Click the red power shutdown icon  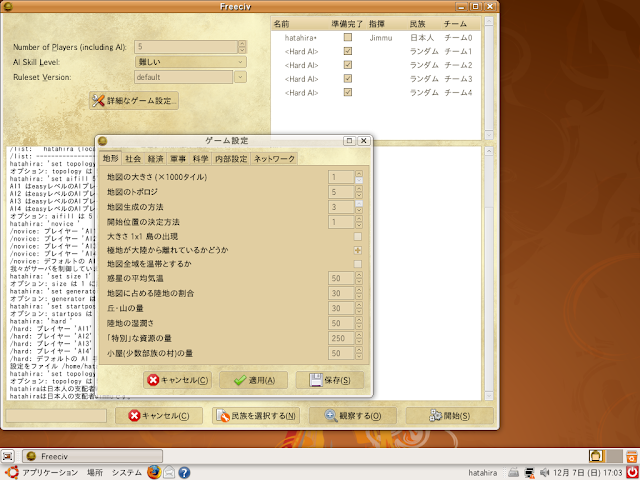(x=632, y=472)
